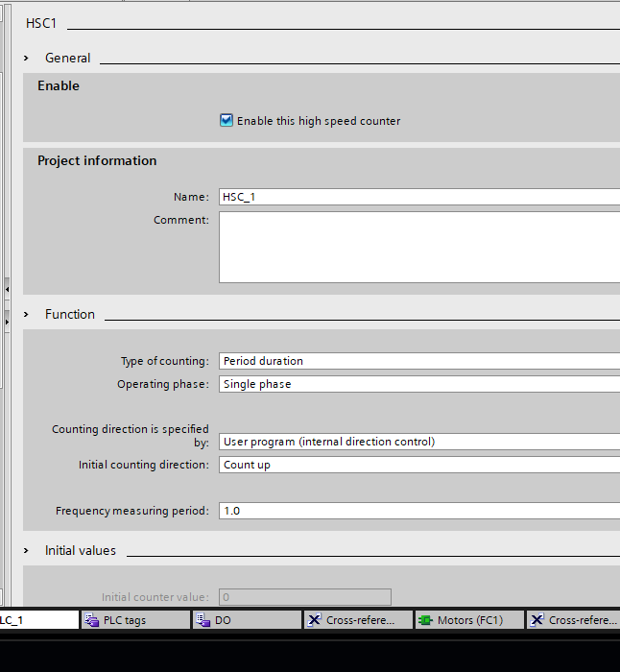Click into the Comment text area
The image size is (620, 672).
tap(419, 248)
